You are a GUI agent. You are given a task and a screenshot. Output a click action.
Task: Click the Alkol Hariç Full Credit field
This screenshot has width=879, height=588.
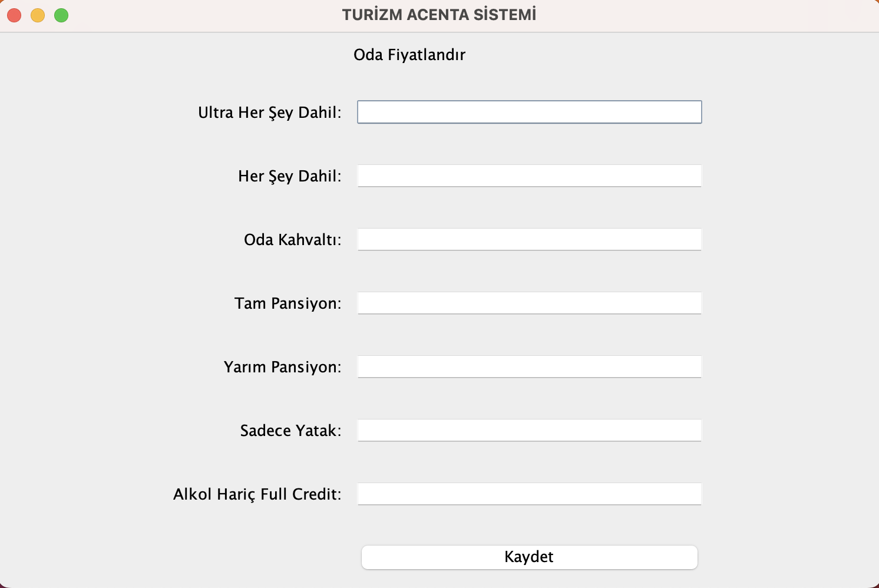pos(528,494)
